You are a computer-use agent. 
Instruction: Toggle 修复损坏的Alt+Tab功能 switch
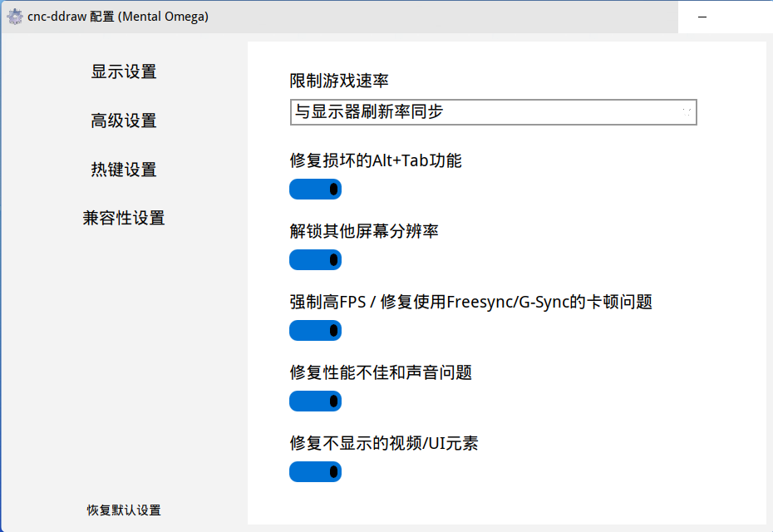(316, 190)
